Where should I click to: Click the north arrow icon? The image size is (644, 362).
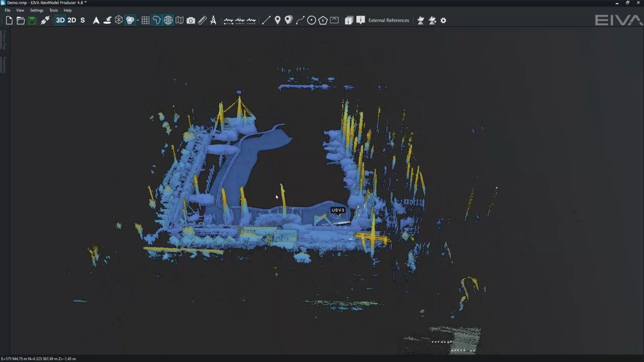96,20
